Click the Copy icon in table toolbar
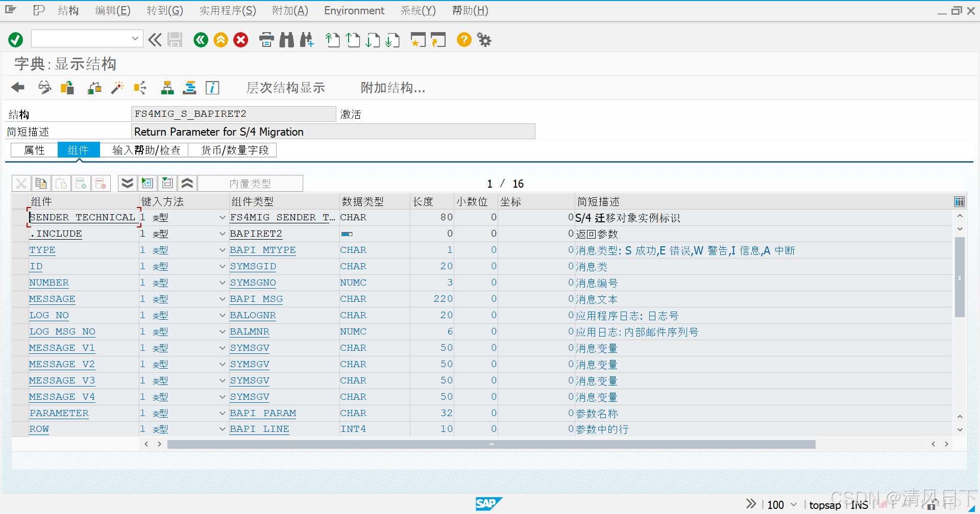 coord(41,184)
